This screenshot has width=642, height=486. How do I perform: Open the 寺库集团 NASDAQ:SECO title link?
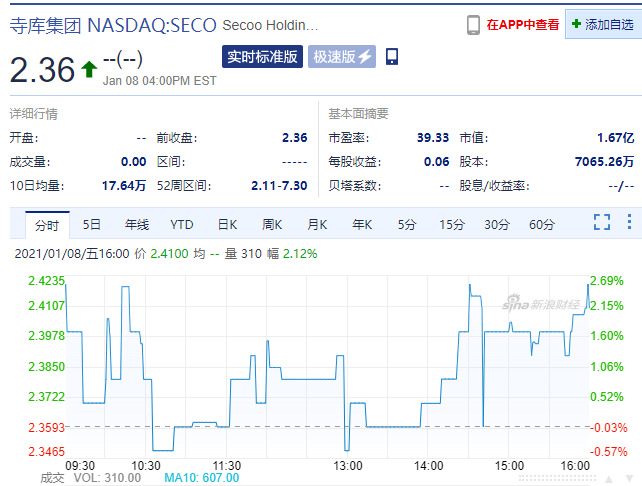pyautogui.click(x=113, y=25)
